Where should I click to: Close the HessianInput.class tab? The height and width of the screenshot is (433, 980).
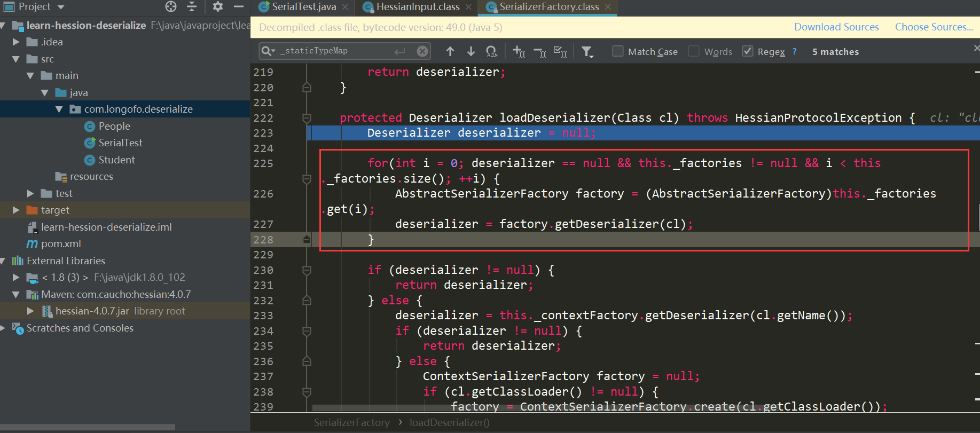(468, 7)
